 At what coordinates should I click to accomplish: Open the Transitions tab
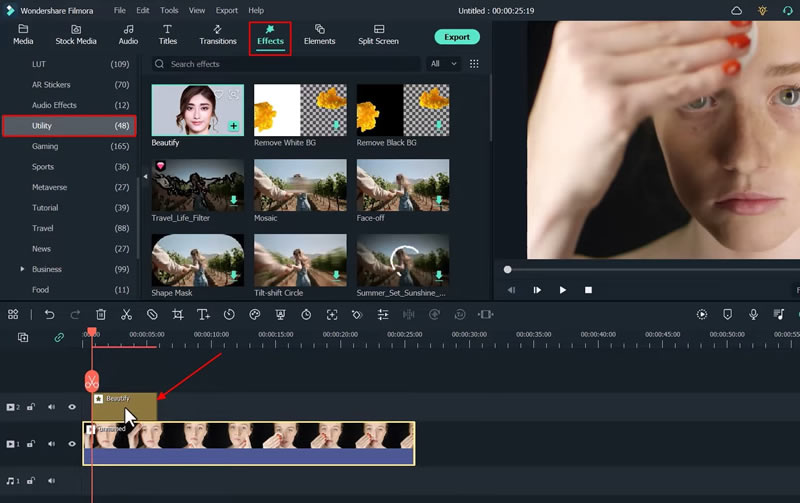218,35
